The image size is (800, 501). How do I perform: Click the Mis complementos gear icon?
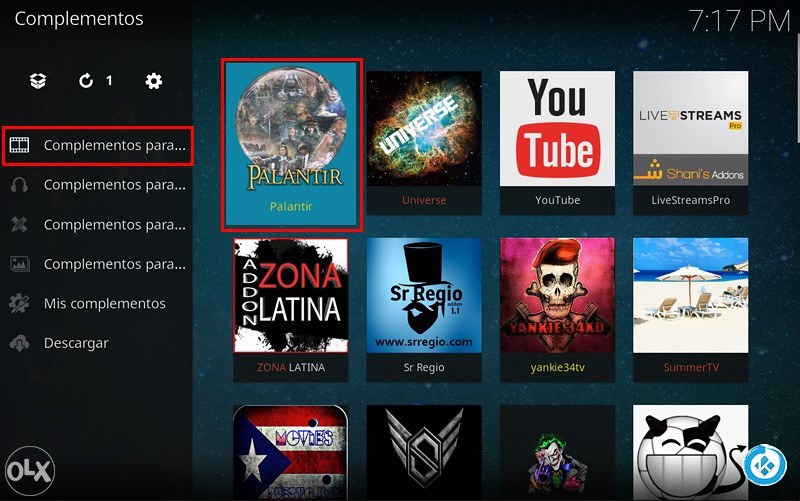tap(19, 304)
